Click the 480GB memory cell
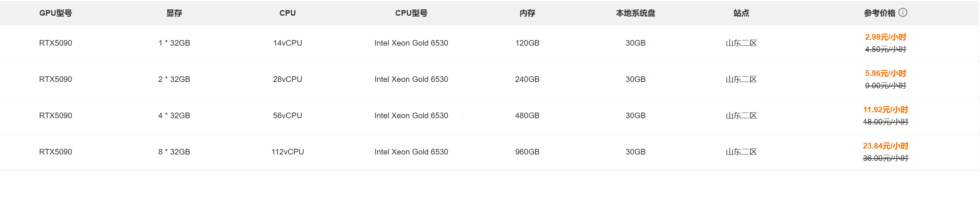 pyautogui.click(x=527, y=116)
